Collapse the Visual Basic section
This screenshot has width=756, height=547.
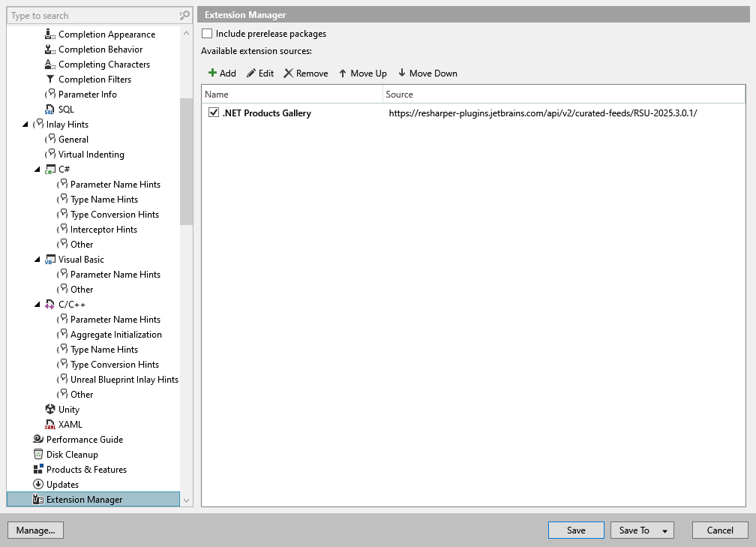[37, 259]
